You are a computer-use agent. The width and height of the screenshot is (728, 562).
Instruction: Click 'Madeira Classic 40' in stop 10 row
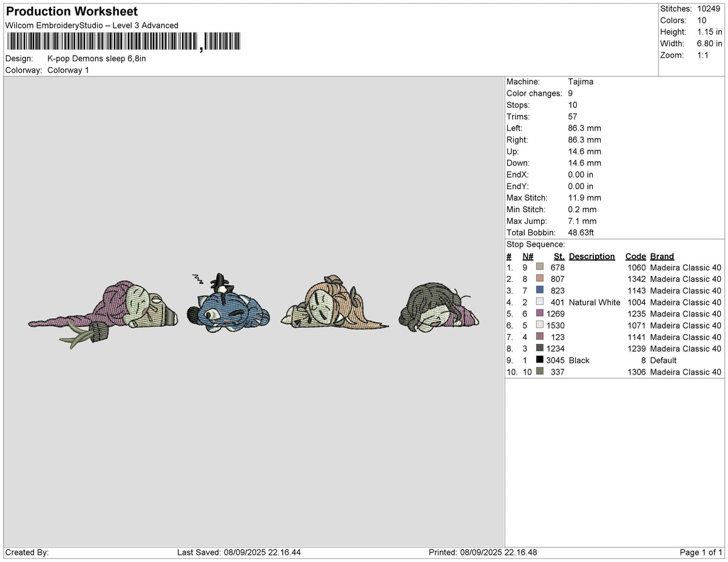pos(686,372)
